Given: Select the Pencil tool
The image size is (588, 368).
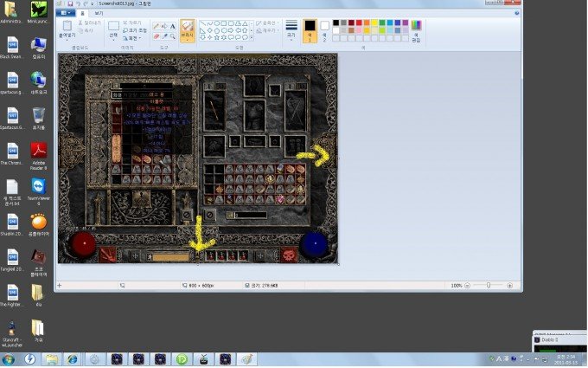Looking at the screenshot, I should click(157, 26).
